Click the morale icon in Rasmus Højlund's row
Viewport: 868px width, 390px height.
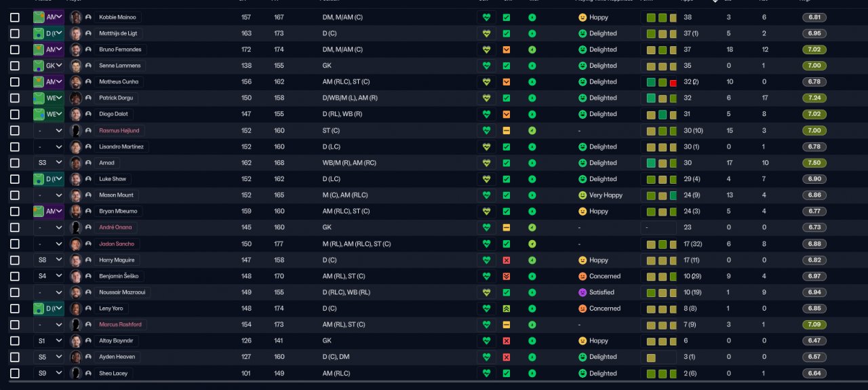tap(532, 130)
